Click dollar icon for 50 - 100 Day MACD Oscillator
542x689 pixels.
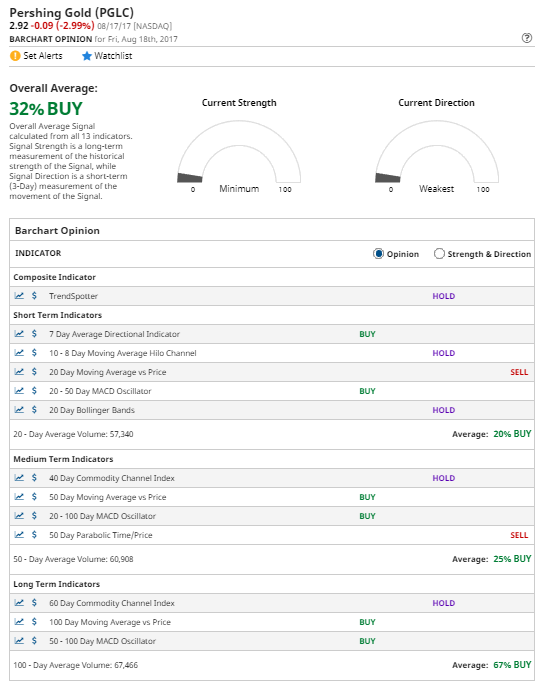tap(34, 641)
